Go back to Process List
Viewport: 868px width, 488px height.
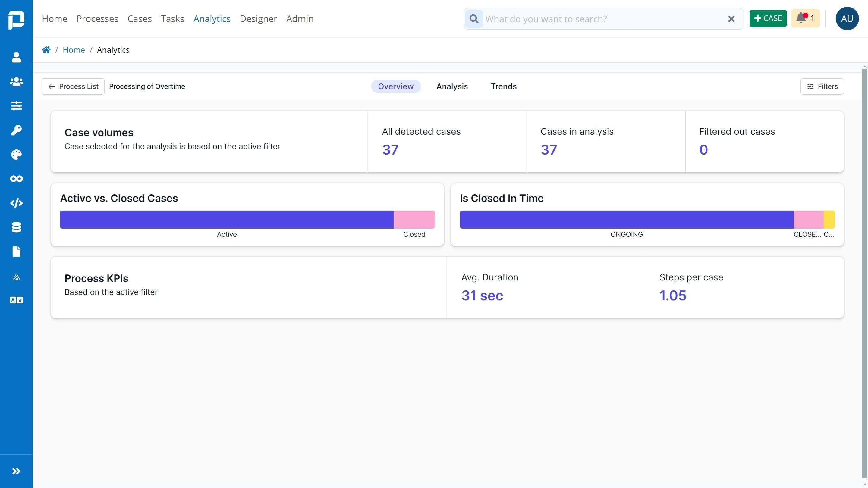click(73, 86)
